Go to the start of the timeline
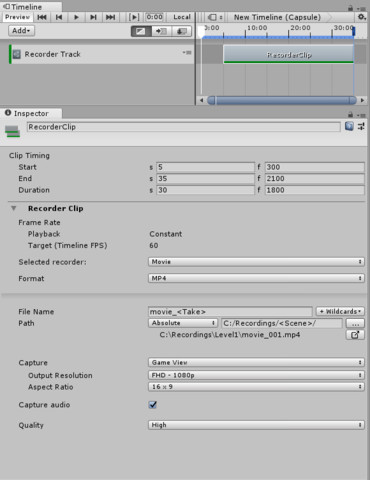370x480 pixels. [42, 17]
